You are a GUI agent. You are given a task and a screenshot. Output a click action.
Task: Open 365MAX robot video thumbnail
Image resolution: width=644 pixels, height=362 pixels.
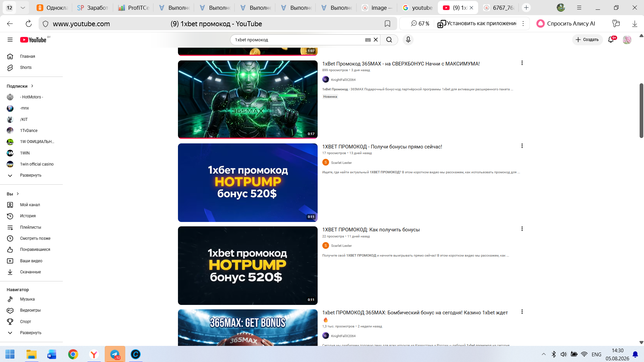pyautogui.click(x=248, y=99)
